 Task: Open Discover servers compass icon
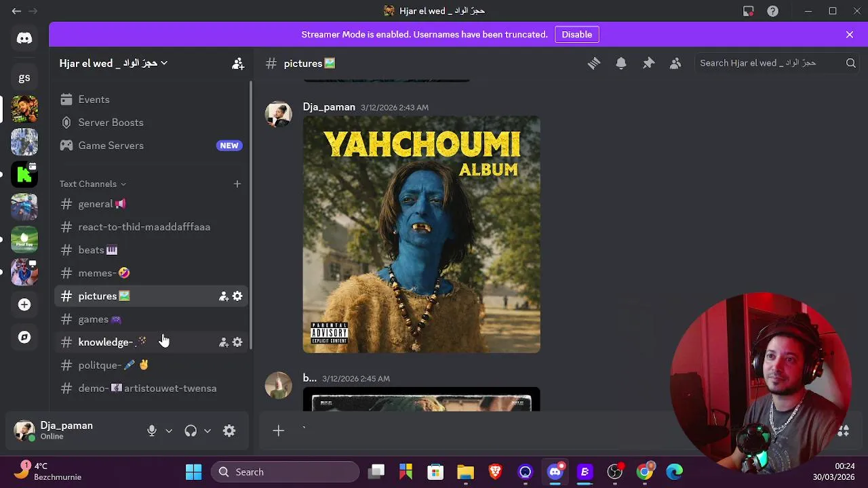(24, 337)
